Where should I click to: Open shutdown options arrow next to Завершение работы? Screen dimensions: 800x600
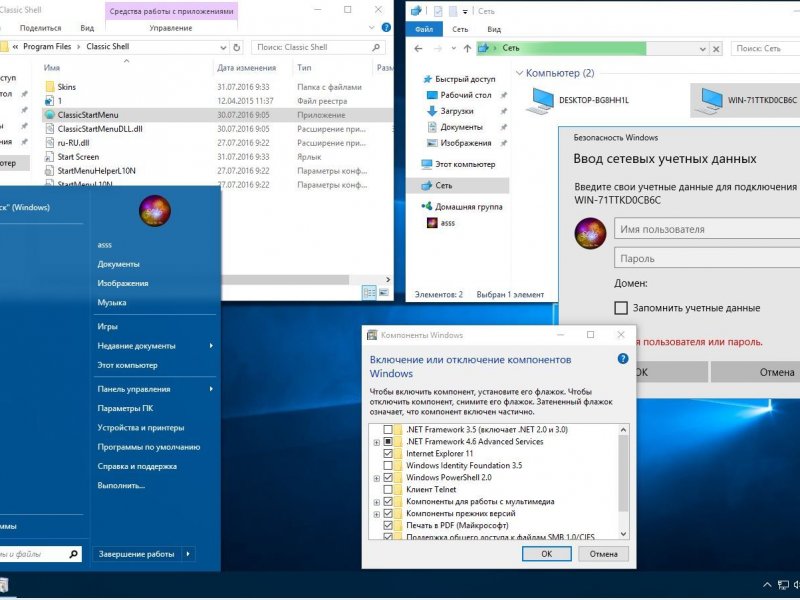click(x=188, y=554)
